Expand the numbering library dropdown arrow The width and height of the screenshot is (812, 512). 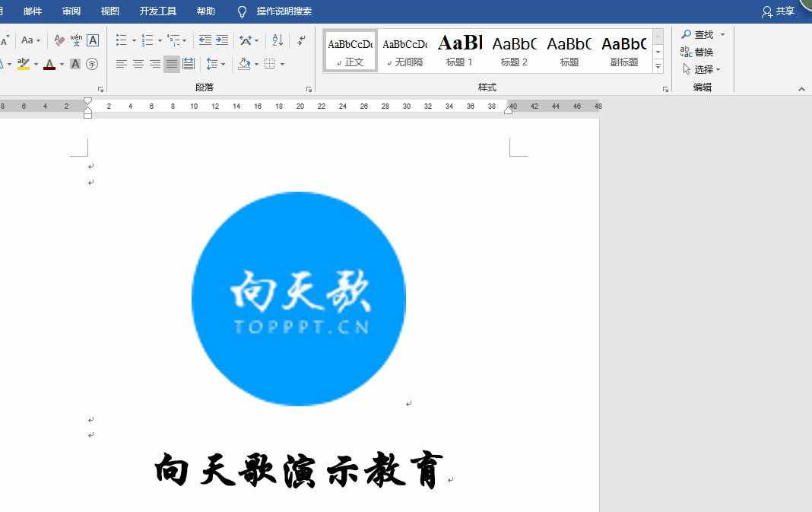[160, 40]
